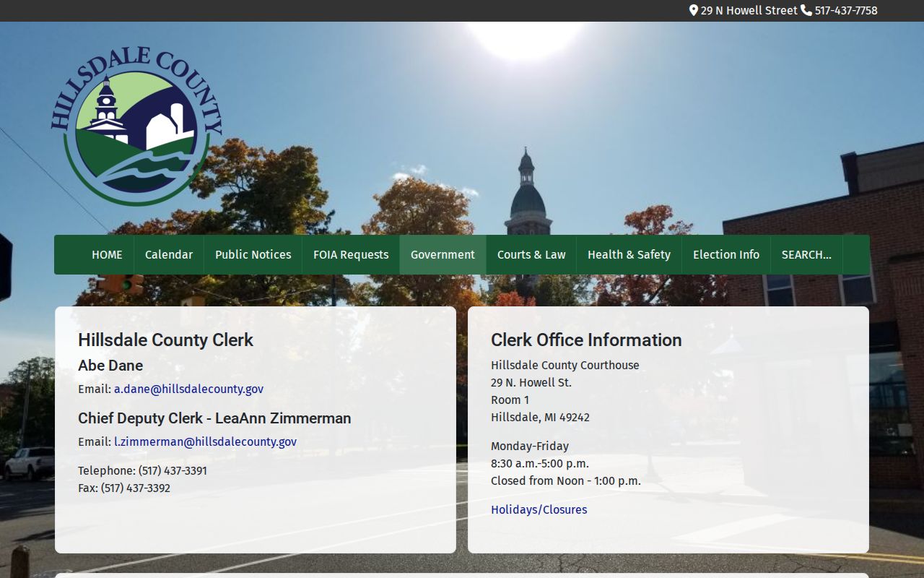The width and height of the screenshot is (924, 578).
Task: Click the Clerk Office Information heading
Action: click(x=586, y=340)
